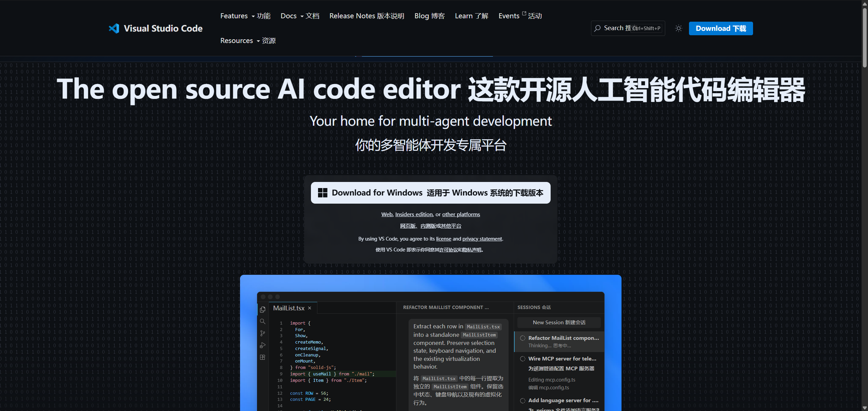The image size is (868, 411).
Task: Select the Refactor MailList compon... session
Action: 559,342
